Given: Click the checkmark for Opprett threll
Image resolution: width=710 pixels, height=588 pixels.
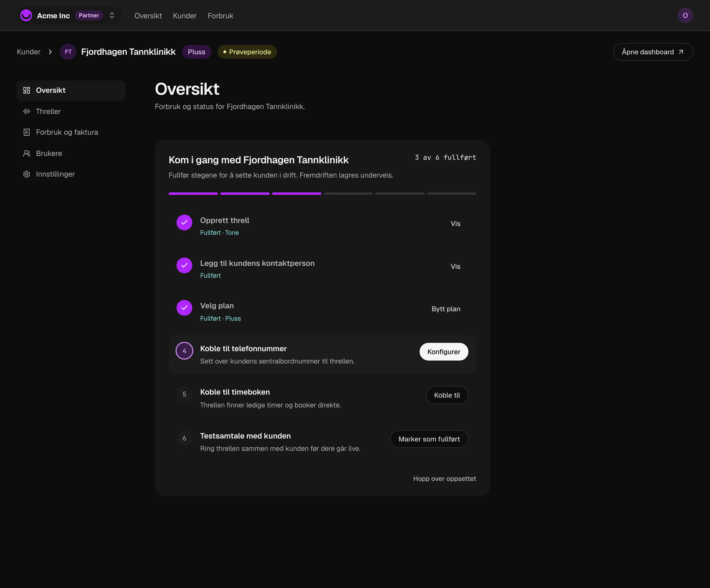Looking at the screenshot, I should pyautogui.click(x=184, y=223).
